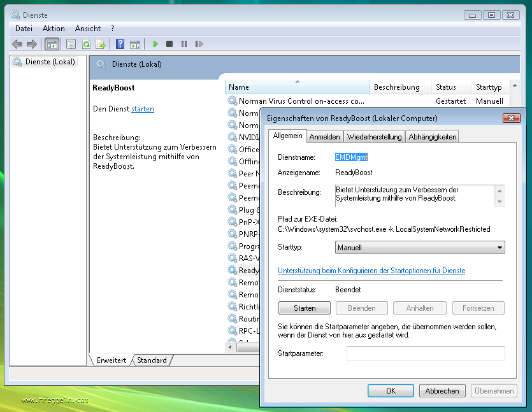Switch to the Abhängigkeiten tab
532x412 pixels.
pos(432,137)
